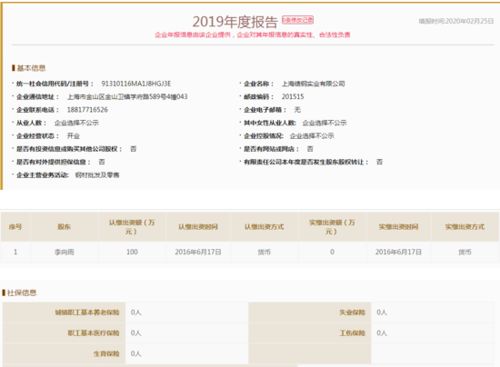Select the postal code 201515
This screenshot has width=500, height=367.
pos(293,97)
